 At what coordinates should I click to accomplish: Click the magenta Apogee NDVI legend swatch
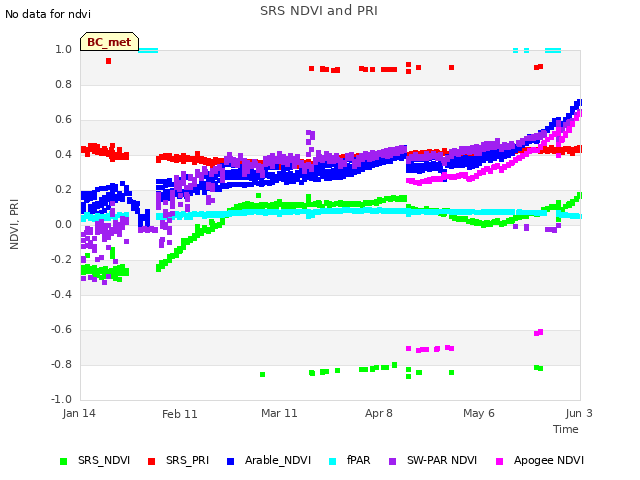coord(499,461)
